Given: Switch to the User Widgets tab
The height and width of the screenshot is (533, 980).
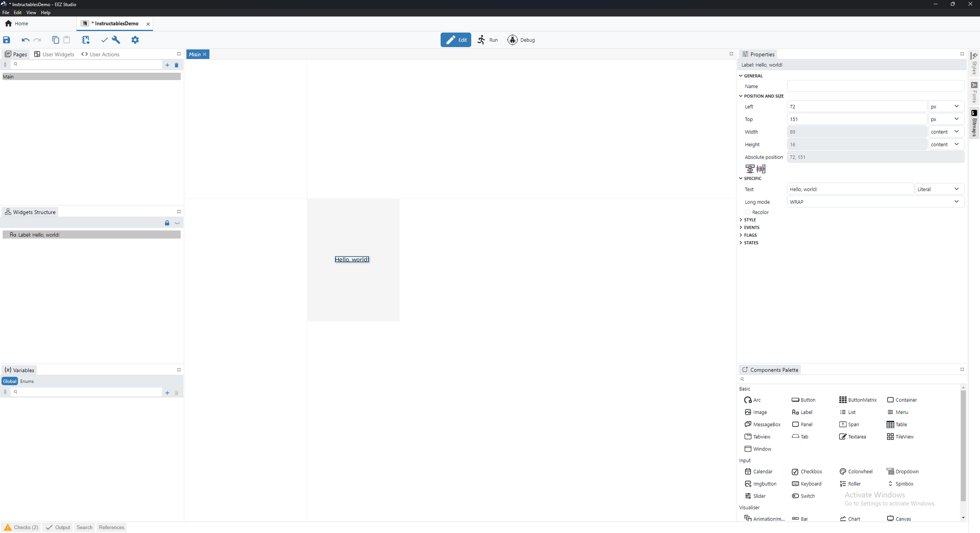Looking at the screenshot, I should point(54,54).
